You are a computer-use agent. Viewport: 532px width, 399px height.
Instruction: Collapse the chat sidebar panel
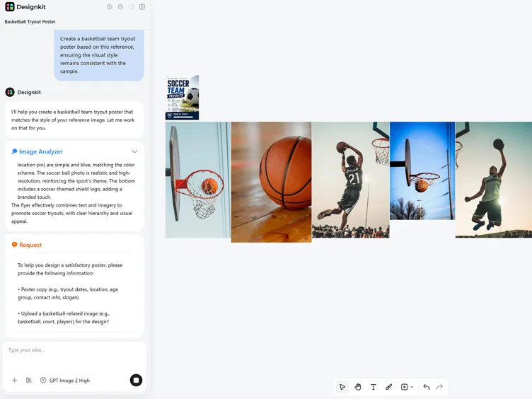(142, 7)
